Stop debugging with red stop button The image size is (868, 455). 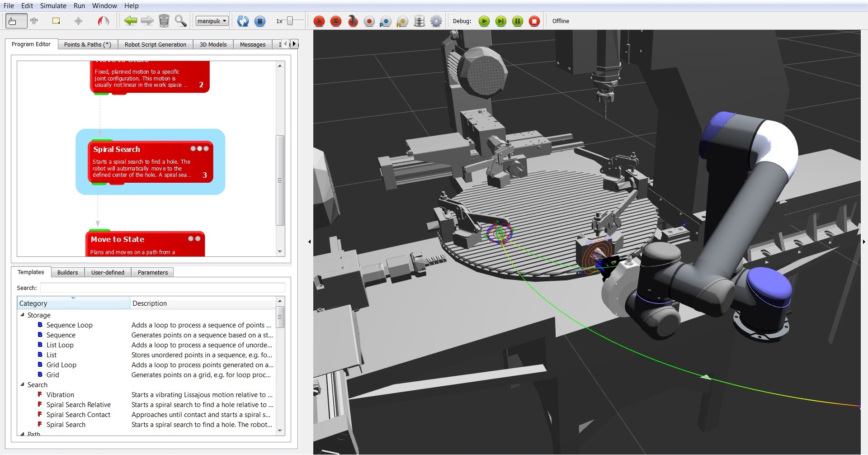coord(534,21)
